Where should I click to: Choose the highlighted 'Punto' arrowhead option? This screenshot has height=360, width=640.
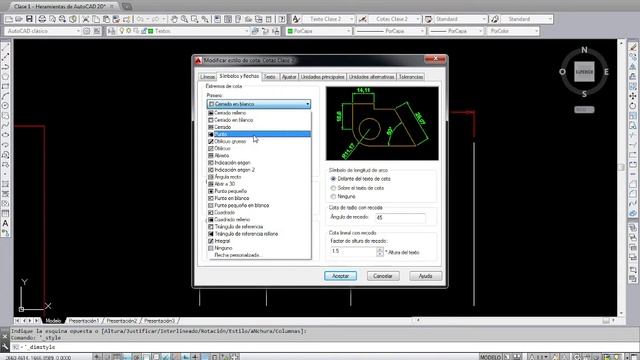click(259, 134)
